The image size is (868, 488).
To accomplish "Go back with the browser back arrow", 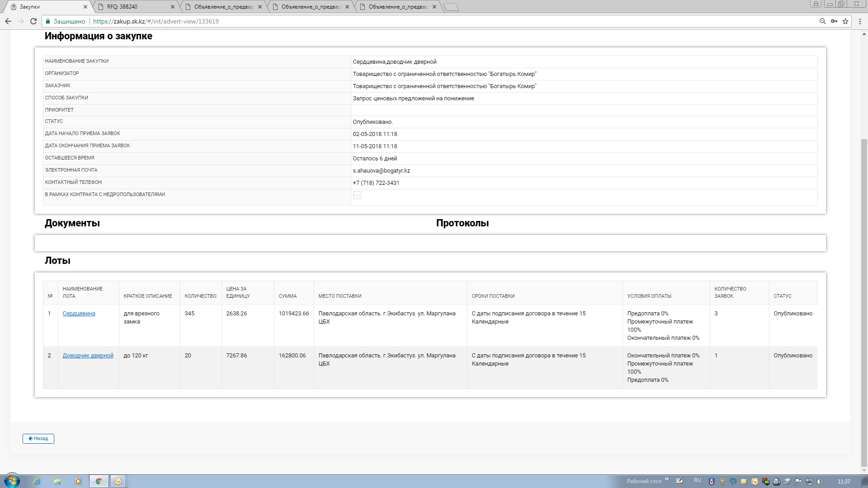I will click(8, 21).
